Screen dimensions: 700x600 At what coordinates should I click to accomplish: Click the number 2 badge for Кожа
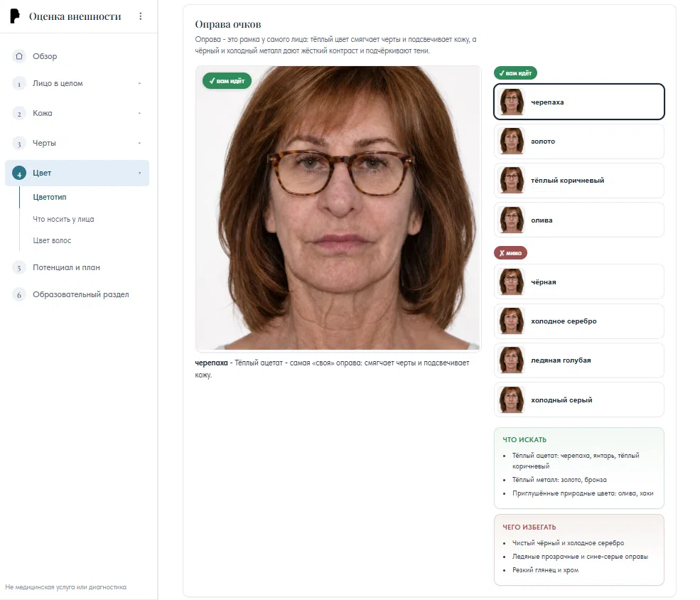click(19, 114)
